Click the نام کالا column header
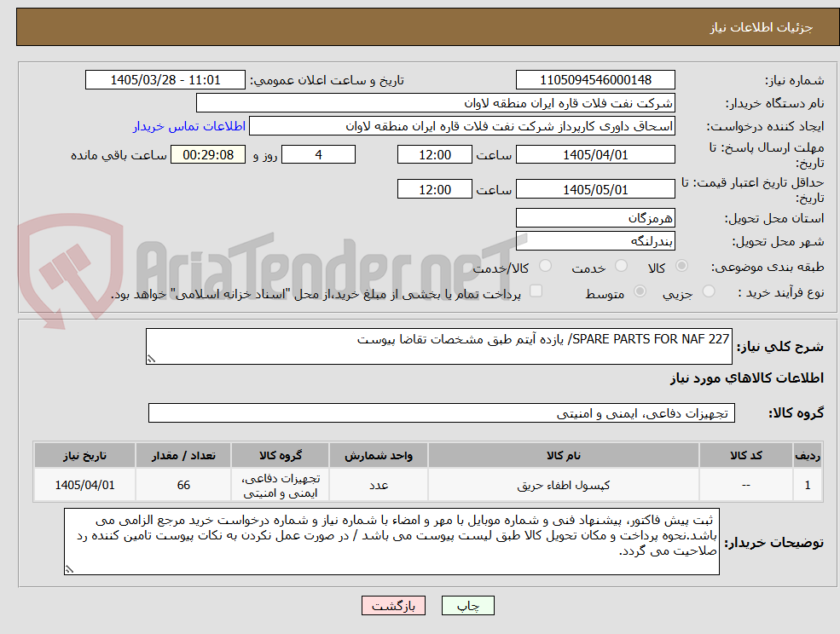This screenshot has width=840, height=634. click(563, 456)
